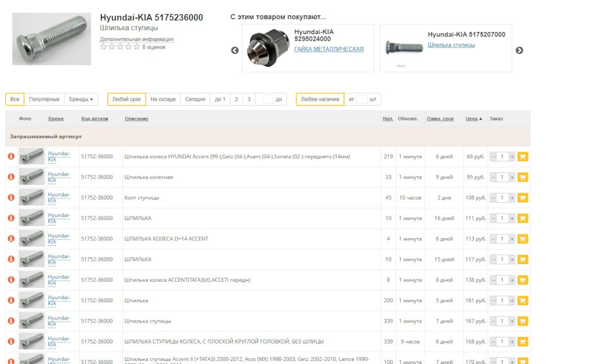Filter delivery to 2 days
The image size is (594, 364).
point(236,99)
